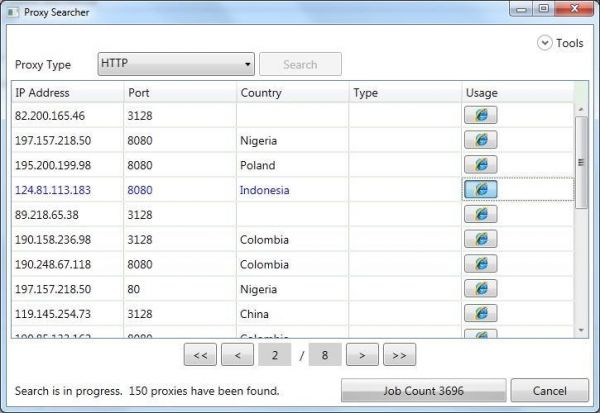The height and width of the screenshot is (413, 600).
Task: Go to the previous page of results
Action: (237, 354)
